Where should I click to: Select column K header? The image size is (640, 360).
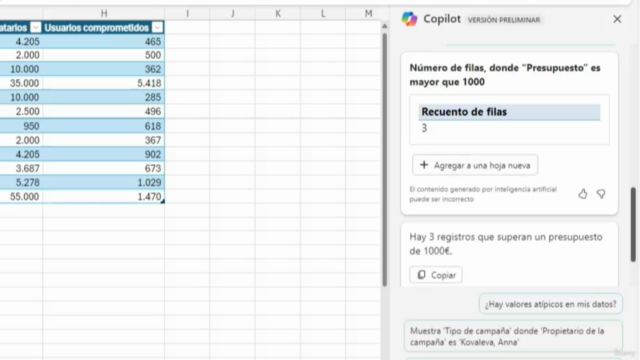coord(278,13)
